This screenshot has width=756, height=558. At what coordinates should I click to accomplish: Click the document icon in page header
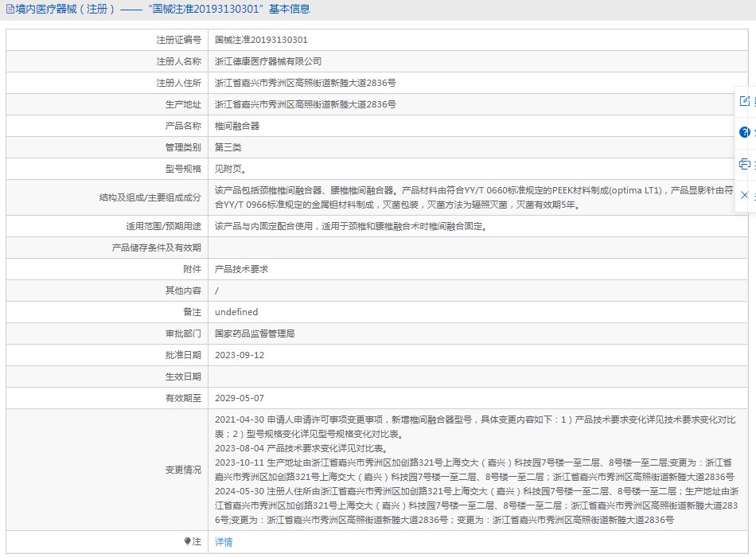pos(9,10)
